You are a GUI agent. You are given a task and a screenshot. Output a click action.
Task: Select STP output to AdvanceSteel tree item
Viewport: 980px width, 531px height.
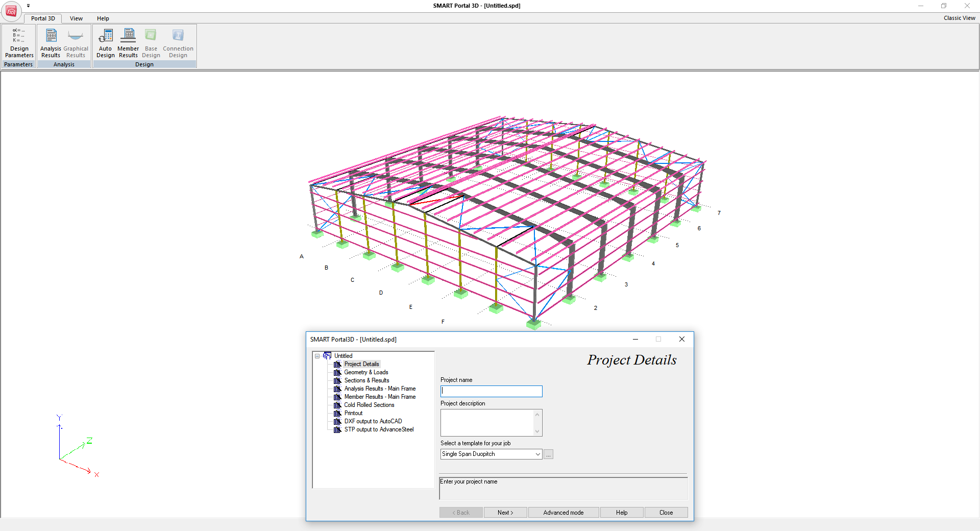click(379, 429)
